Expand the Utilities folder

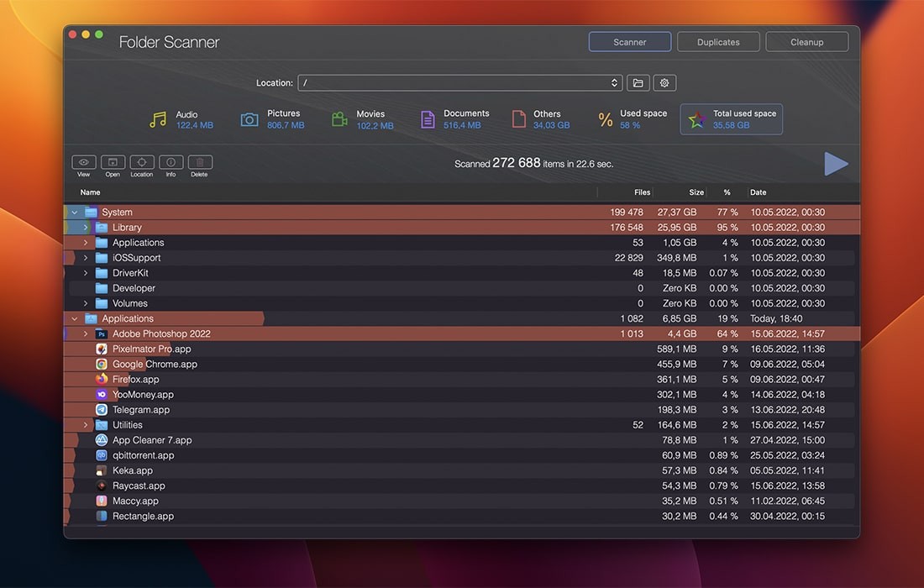click(x=86, y=425)
